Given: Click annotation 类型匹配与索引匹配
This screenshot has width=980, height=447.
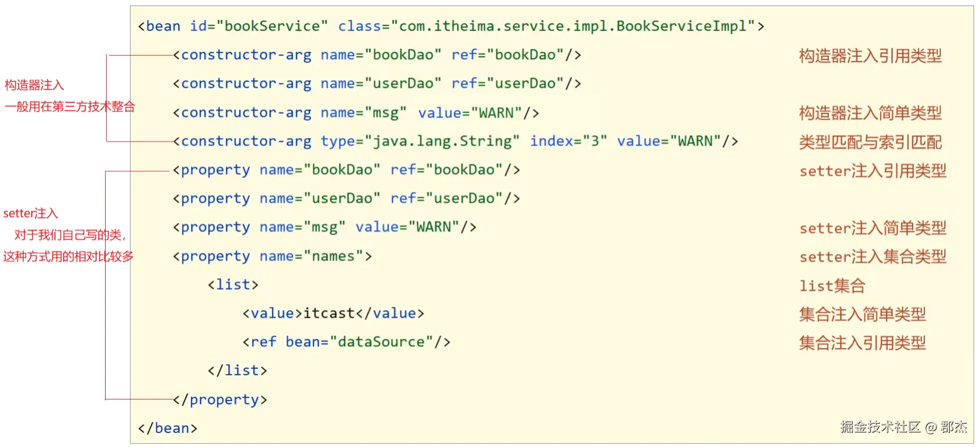Looking at the screenshot, I should [870, 142].
